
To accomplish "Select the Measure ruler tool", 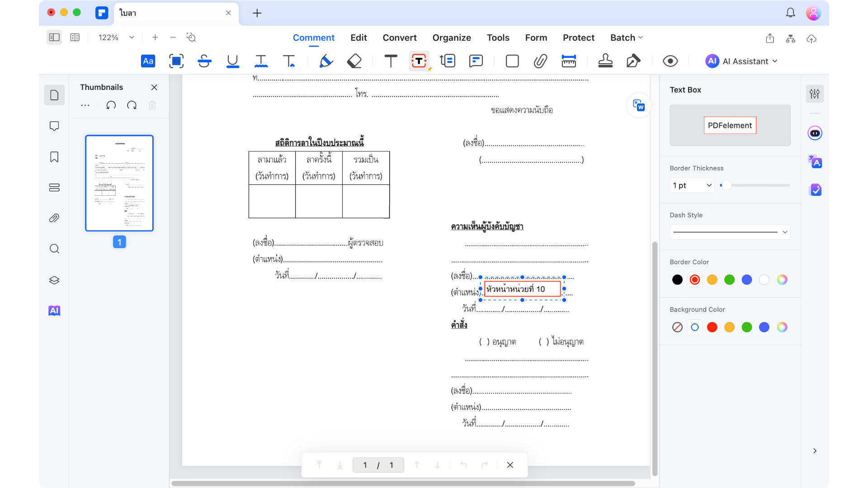I will coord(568,61).
